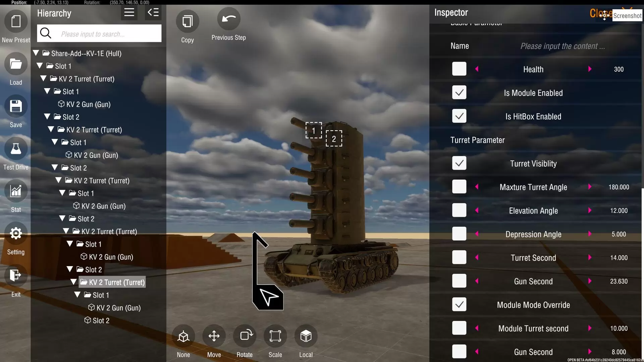Click the New Preset icon
This screenshot has width=644, height=362.
(16, 22)
